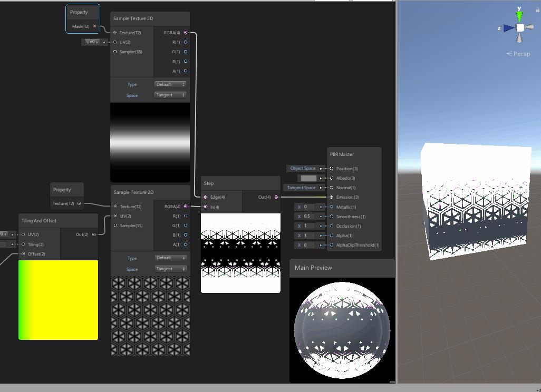Click the Mask(T2) port on the Property node
The width and height of the screenshot is (541, 392).
tap(94, 26)
